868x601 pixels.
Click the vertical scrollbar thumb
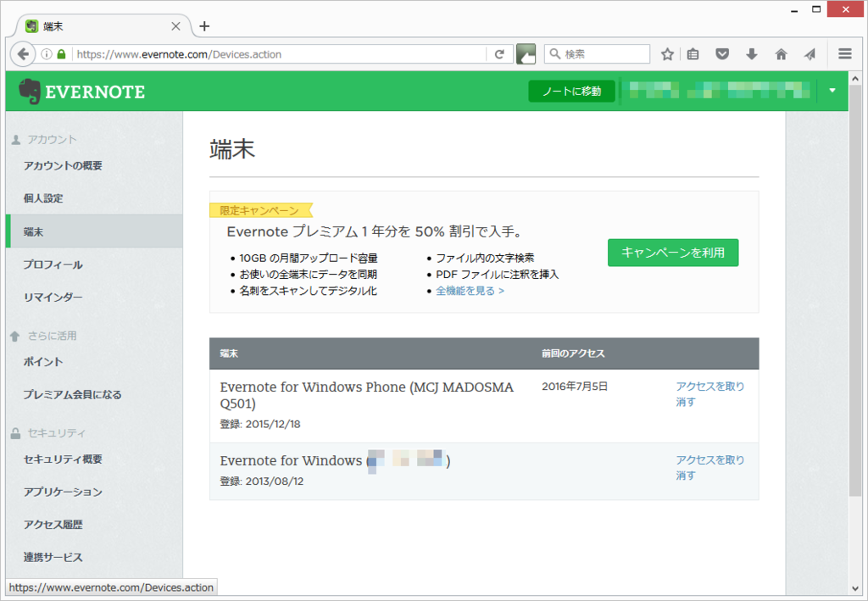pos(855,291)
